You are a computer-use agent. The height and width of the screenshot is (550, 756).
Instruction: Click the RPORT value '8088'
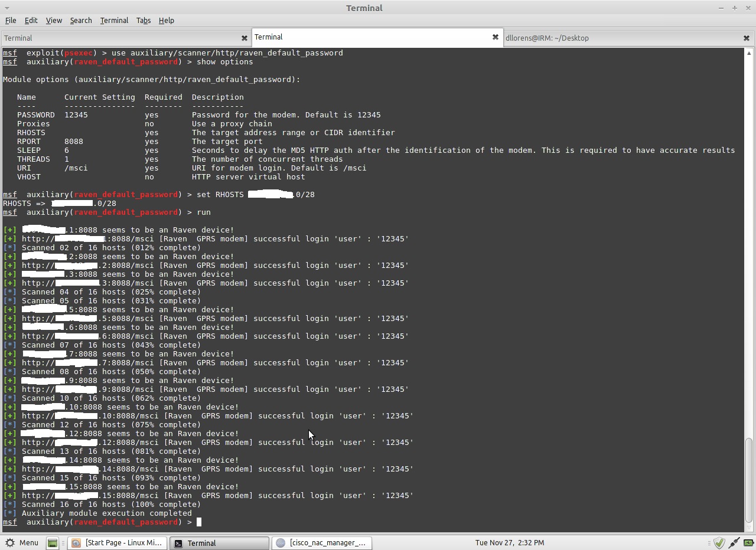pyautogui.click(x=74, y=142)
